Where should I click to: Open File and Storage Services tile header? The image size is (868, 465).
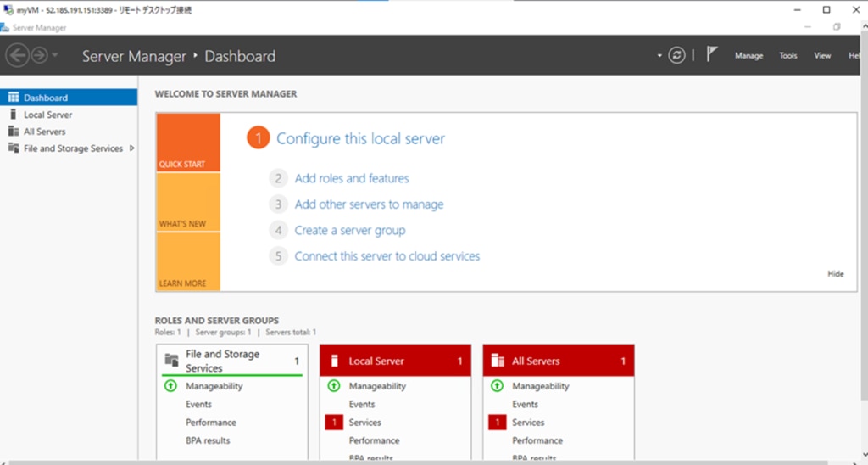(232, 361)
